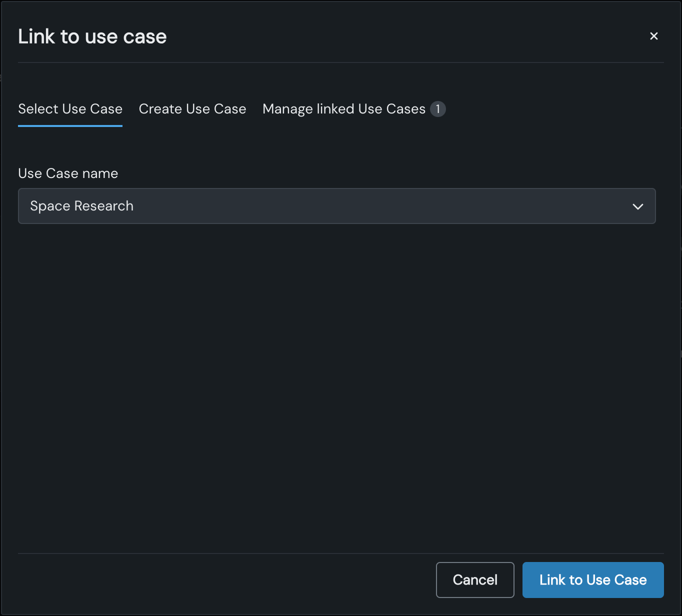Screen dimensions: 682x616
Task: Select the Space Research value in the field
Action: 82,206
